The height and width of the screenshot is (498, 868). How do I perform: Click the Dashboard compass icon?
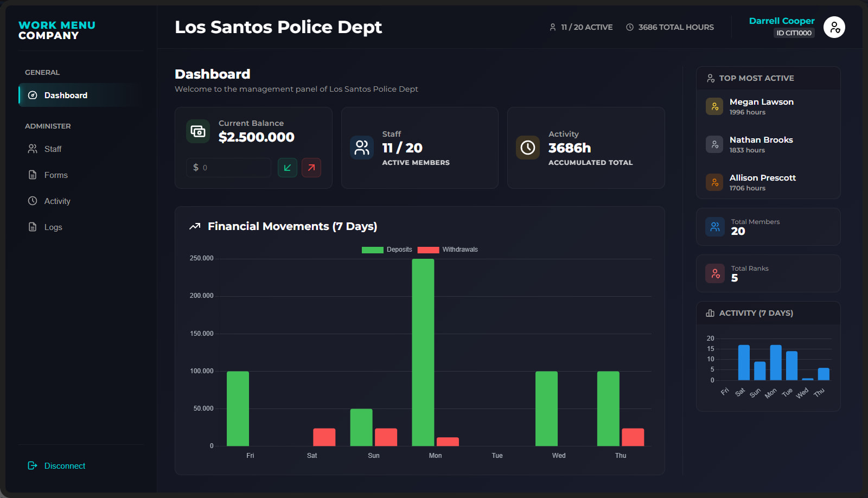33,95
